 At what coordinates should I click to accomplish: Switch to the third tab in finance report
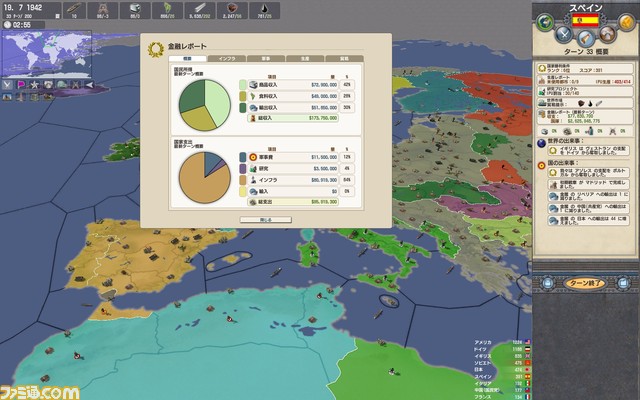pyautogui.click(x=266, y=59)
